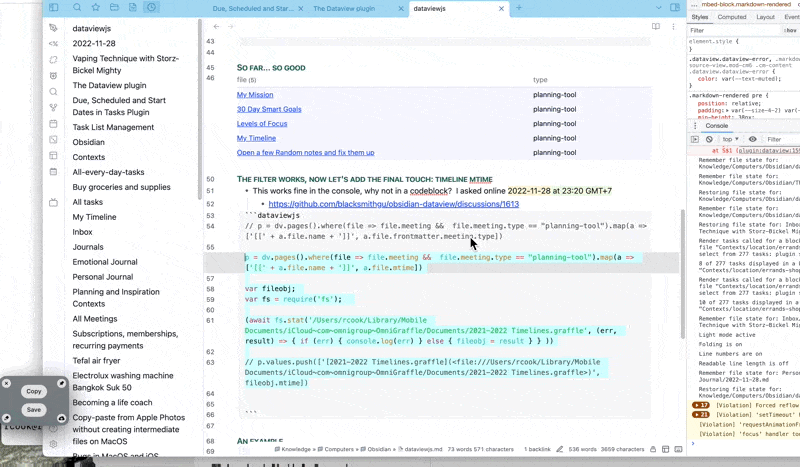Open the 'top' JavaScript context dropdown
Viewport: 800px width, 467px height.
tap(731, 139)
